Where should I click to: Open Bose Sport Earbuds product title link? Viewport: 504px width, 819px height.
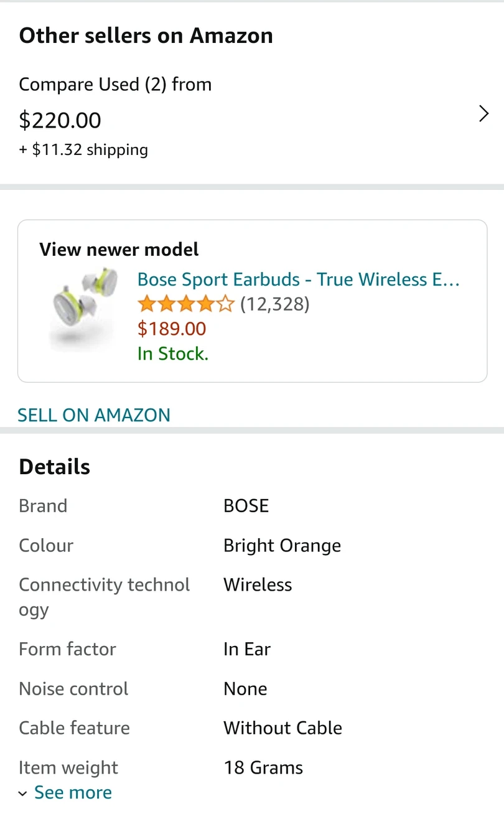[298, 279]
